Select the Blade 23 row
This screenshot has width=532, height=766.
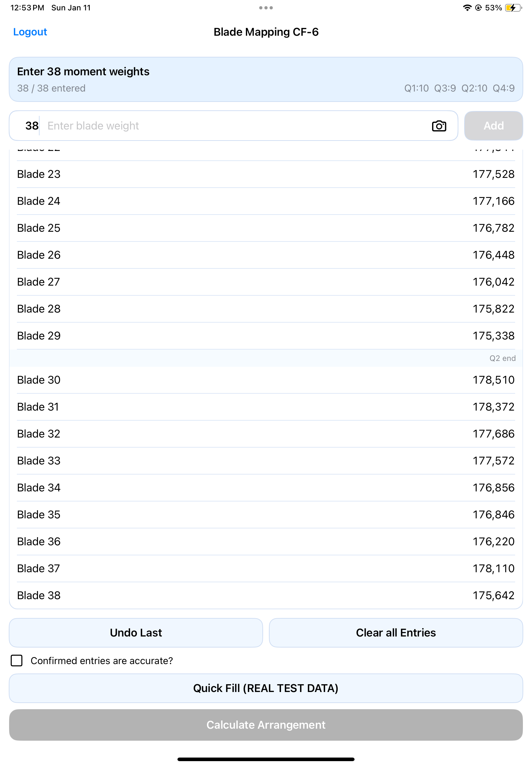(266, 174)
